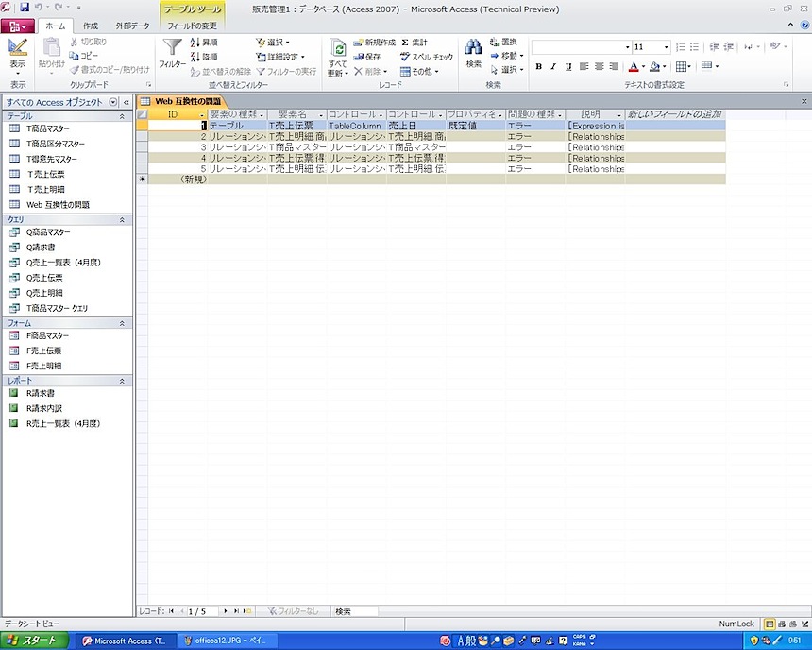This screenshot has width=812, height=650.
Task: Toggle italic formatting
Action: tap(553, 66)
